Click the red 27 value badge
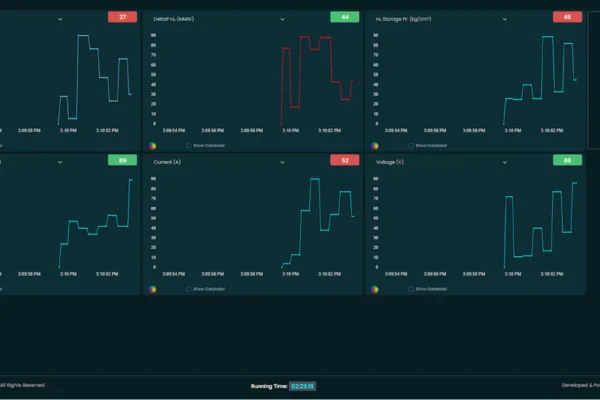This screenshot has width=600, height=400. pos(122,17)
